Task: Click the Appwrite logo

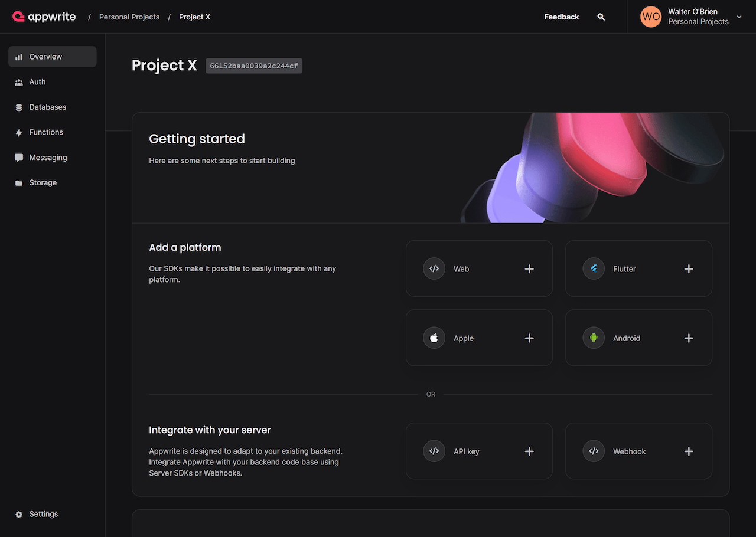Action: coord(44,17)
